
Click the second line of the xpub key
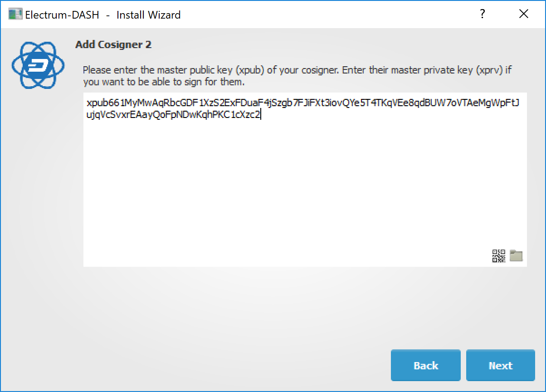(173, 115)
